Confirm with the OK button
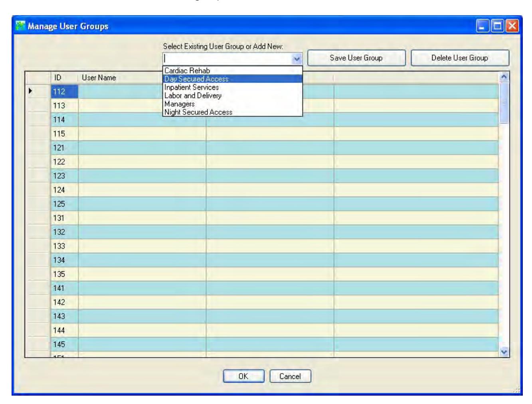The width and height of the screenshot is (532, 404). [243, 376]
